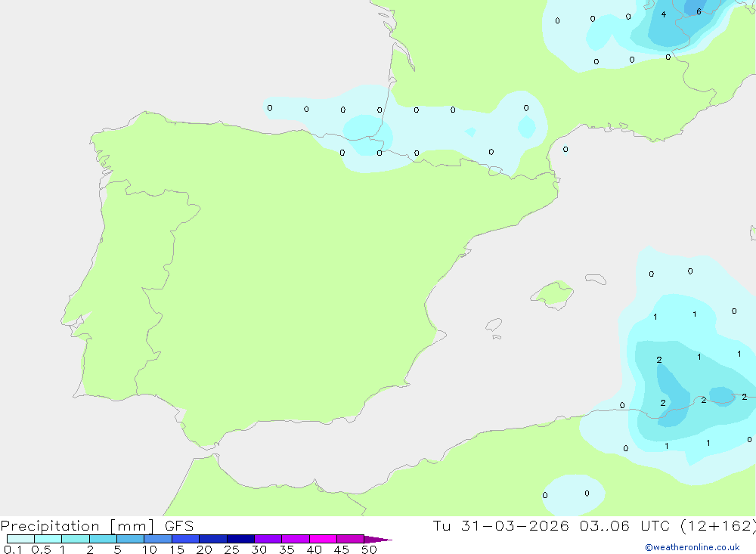Click the legend label "50"
Viewport: 756px width, 554px height.
coord(370,549)
